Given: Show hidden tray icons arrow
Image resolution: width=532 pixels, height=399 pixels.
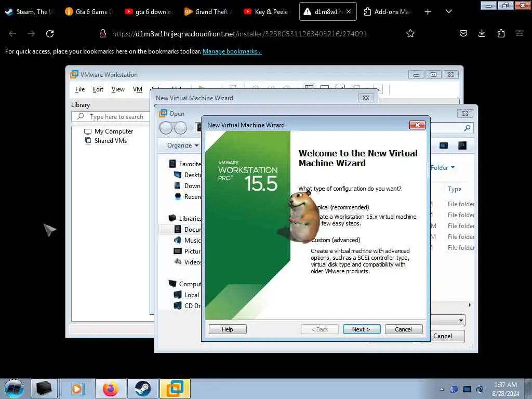Looking at the screenshot, I should point(442,389).
